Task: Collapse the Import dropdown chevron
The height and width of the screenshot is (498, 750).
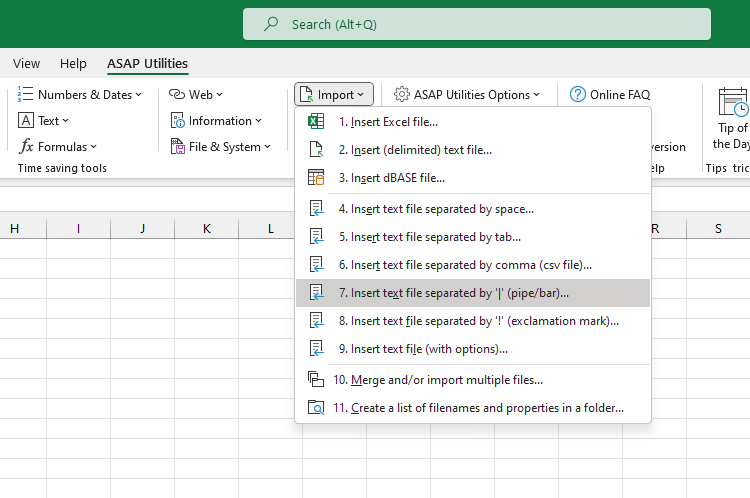Action: [x=361, y=95]
